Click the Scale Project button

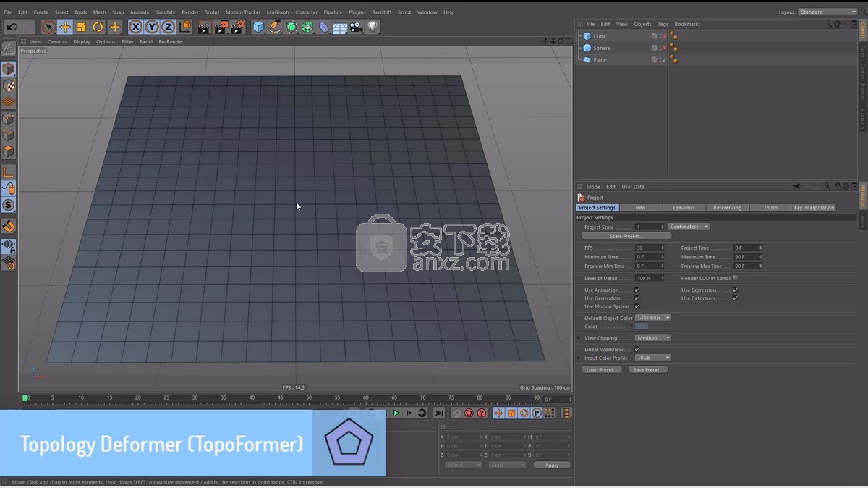tap(626, 236)
